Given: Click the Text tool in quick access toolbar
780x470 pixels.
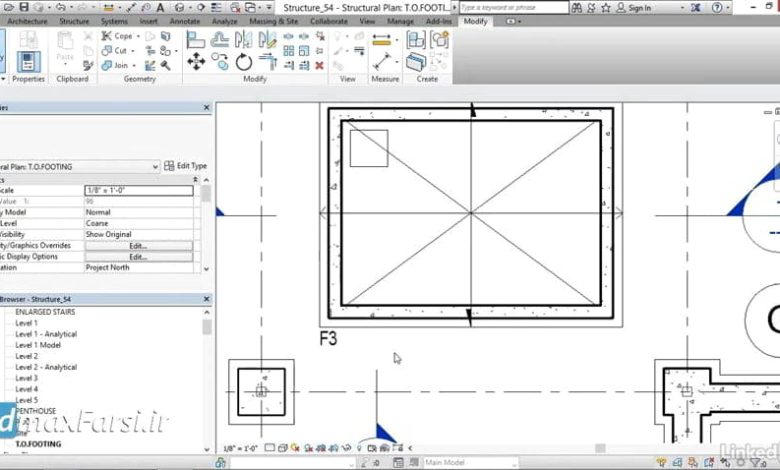Looking at the screenshot, I should coord(160,7).
